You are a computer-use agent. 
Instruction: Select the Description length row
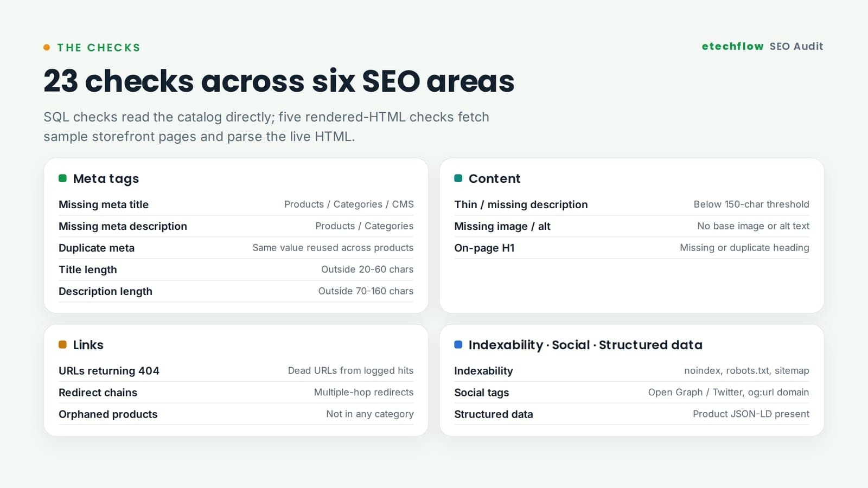(x=236, y=291)
